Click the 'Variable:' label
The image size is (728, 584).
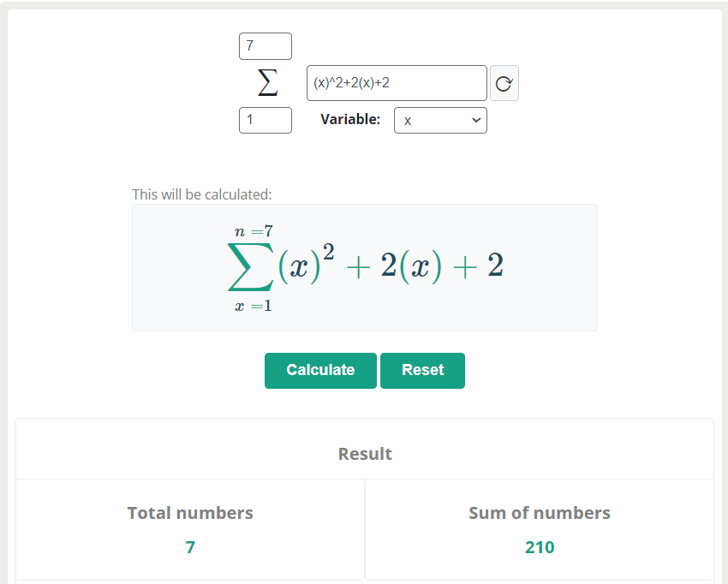pyautogui.click(x=350, y=120)
